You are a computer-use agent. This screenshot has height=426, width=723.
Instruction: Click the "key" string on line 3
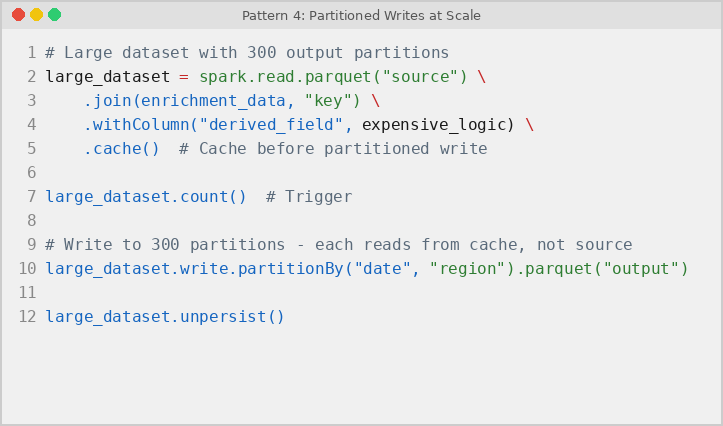(x=327, y=101)
